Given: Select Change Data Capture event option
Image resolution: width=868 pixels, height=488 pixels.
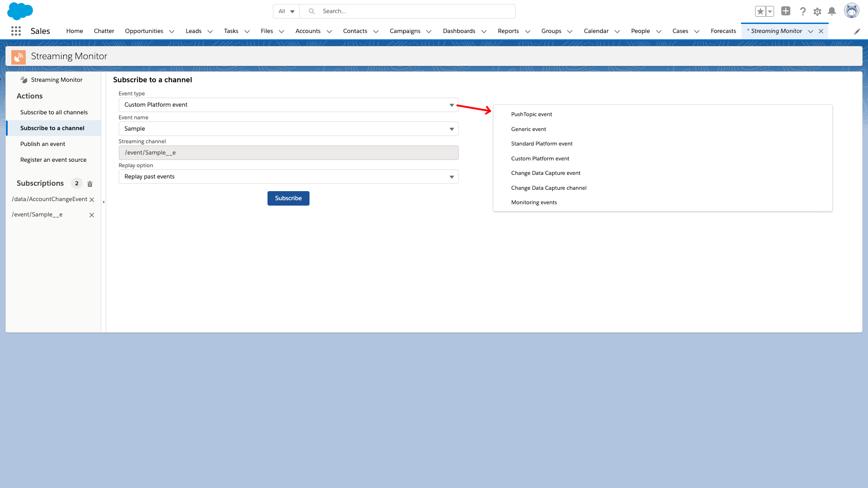Looking at the screenshot, I should [545, 173].
